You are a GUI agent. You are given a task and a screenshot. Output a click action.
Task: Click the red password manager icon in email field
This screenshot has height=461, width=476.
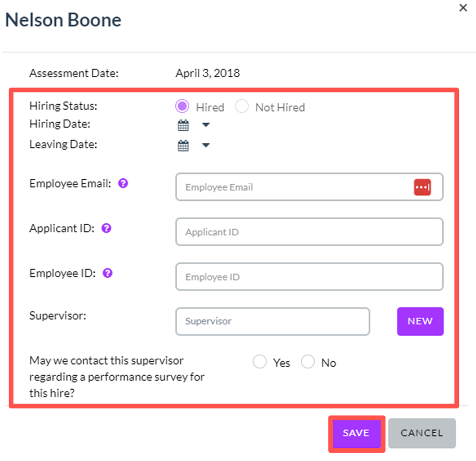point(422,187)
